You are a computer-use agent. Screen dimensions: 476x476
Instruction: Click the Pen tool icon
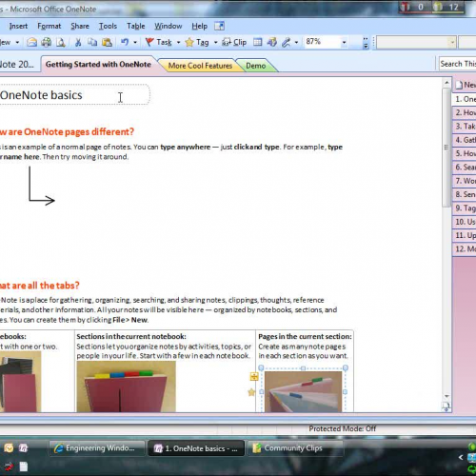coord(287,42)
